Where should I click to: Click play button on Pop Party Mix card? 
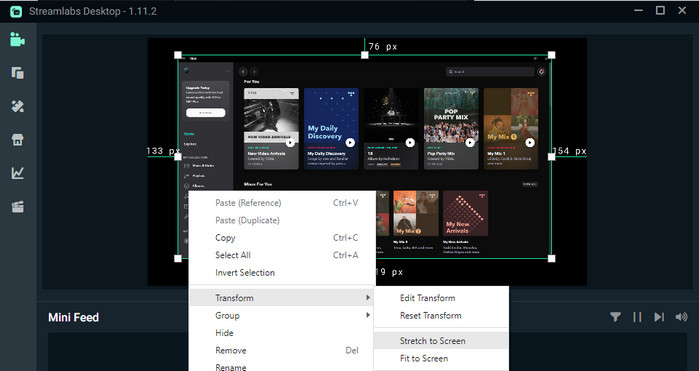(x=470, y=143)
